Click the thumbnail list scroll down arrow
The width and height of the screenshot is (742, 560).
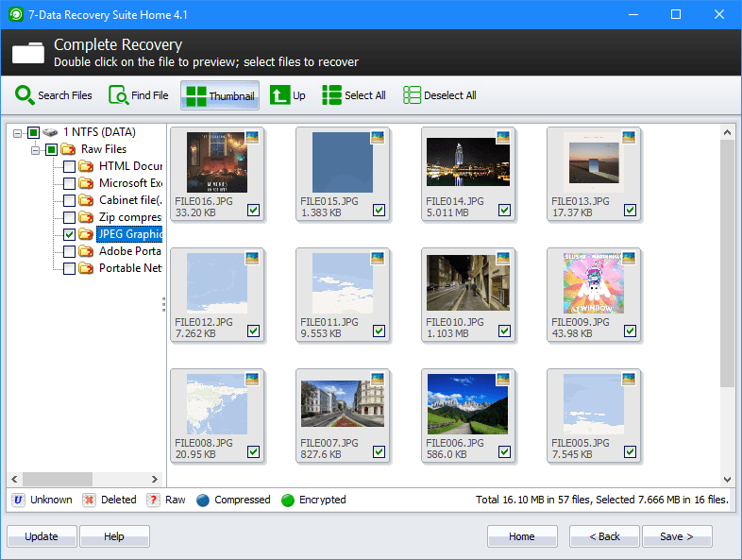click(727, 479)
